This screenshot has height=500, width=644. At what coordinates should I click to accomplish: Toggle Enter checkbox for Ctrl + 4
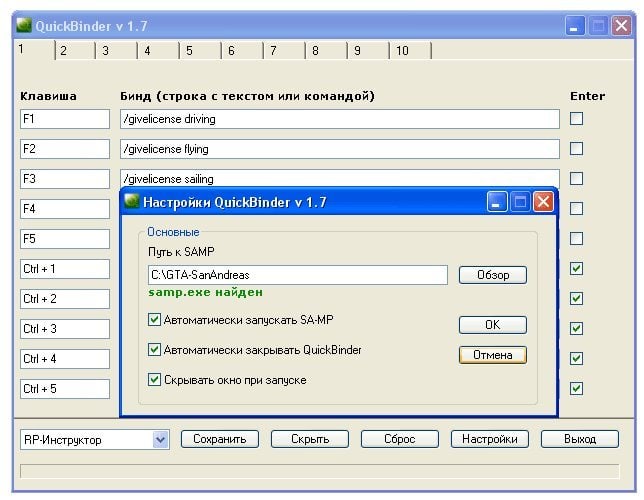point(576,359)
